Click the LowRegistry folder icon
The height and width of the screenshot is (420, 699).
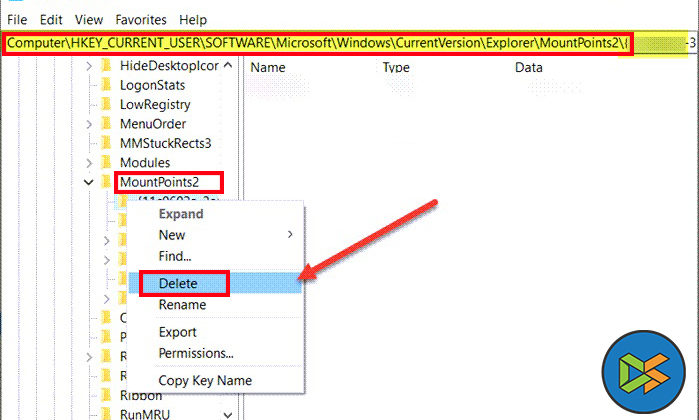tap(106, 104)
